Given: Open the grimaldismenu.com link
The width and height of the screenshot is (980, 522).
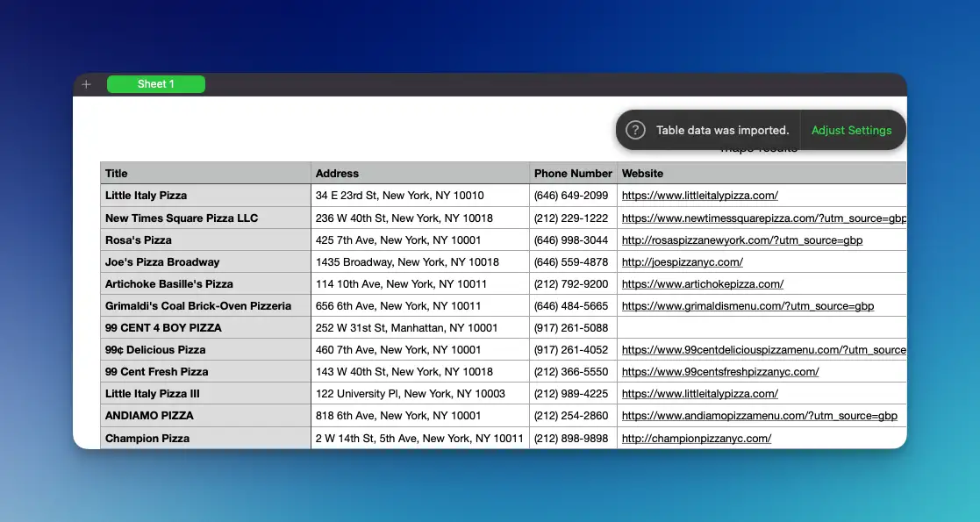Looking at the screenshot, I should (748, 305).
